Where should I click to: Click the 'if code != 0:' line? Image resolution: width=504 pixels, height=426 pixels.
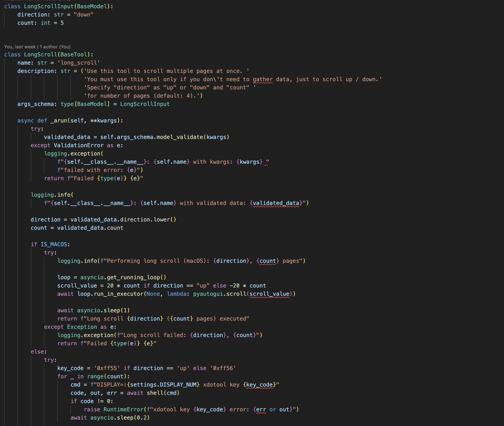tap(92, 401)
